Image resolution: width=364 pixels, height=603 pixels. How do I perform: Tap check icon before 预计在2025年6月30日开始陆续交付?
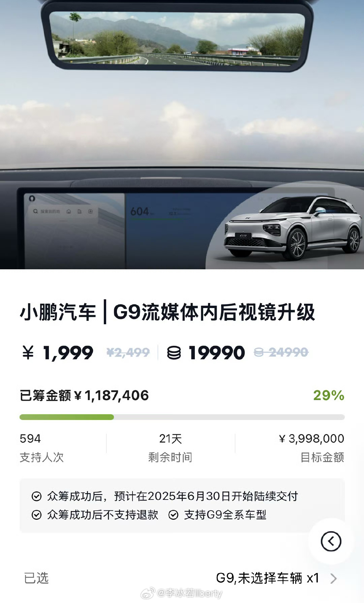coord(36,496)
